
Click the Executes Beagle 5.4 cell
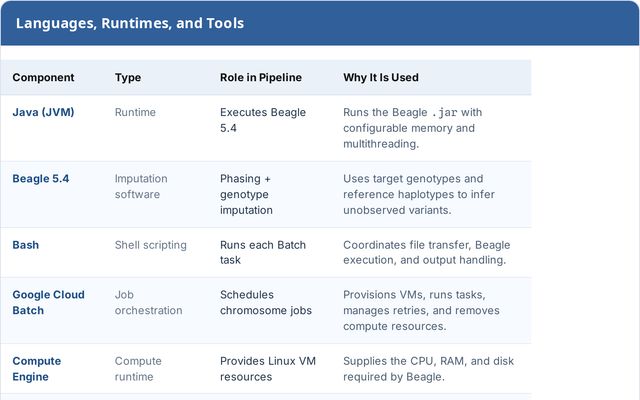[x=263, y=120]
